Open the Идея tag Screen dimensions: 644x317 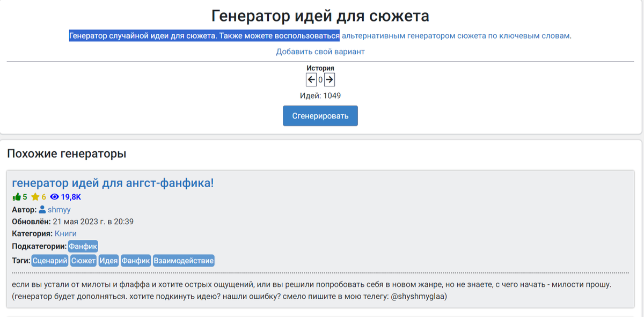(109, 260)
